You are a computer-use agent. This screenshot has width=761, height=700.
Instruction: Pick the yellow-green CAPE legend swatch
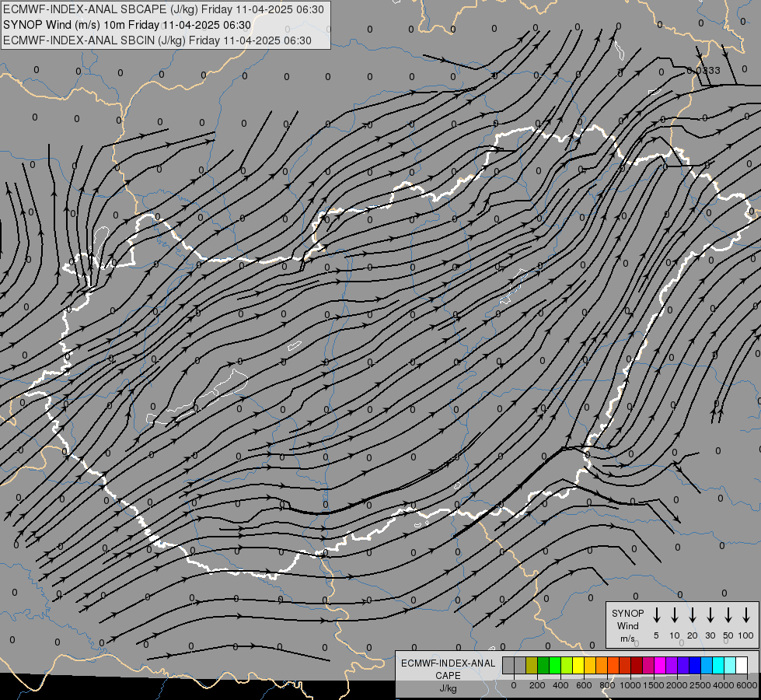[567, 665]
